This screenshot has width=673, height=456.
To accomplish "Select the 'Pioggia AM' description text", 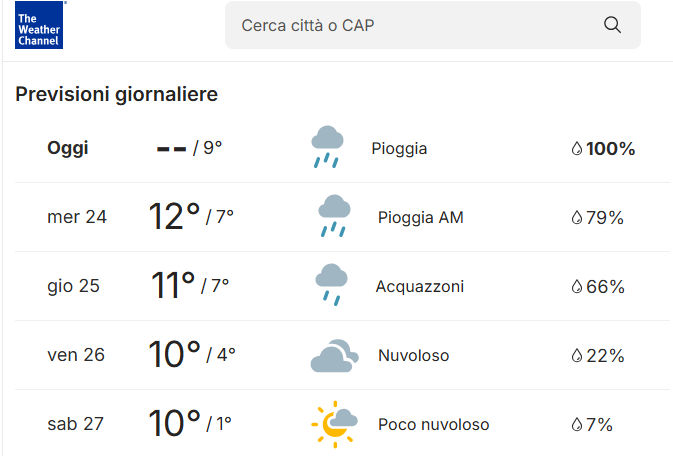I will pyautogui.click(x=421, y=217).
